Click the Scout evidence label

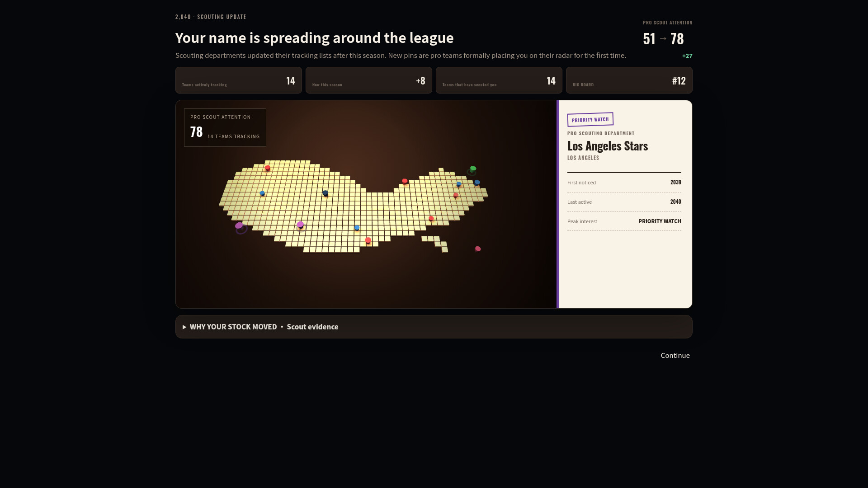(312, 327)
